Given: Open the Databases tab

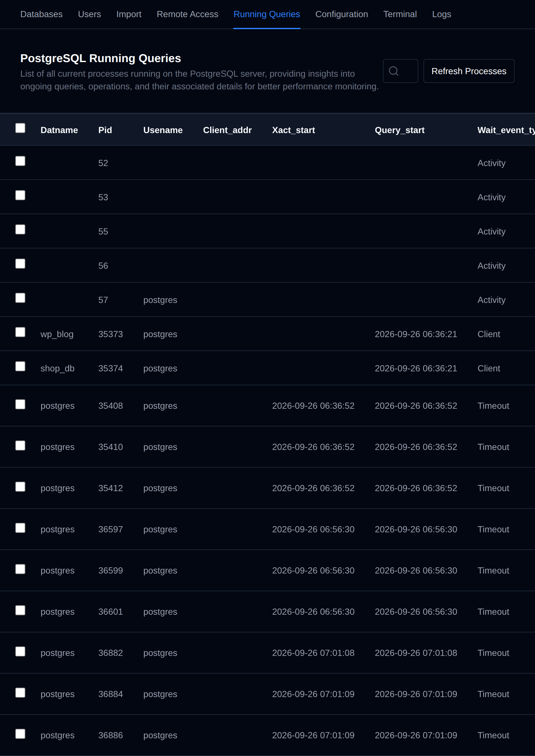Looking at the screenshot, I should tap(42, 14).
